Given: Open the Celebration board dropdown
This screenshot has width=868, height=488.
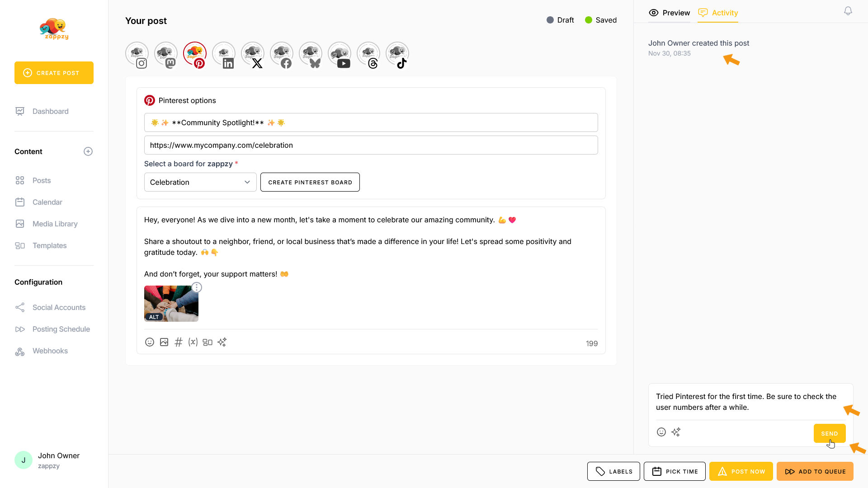Looking at the screenshot, I should click(200, 182).
